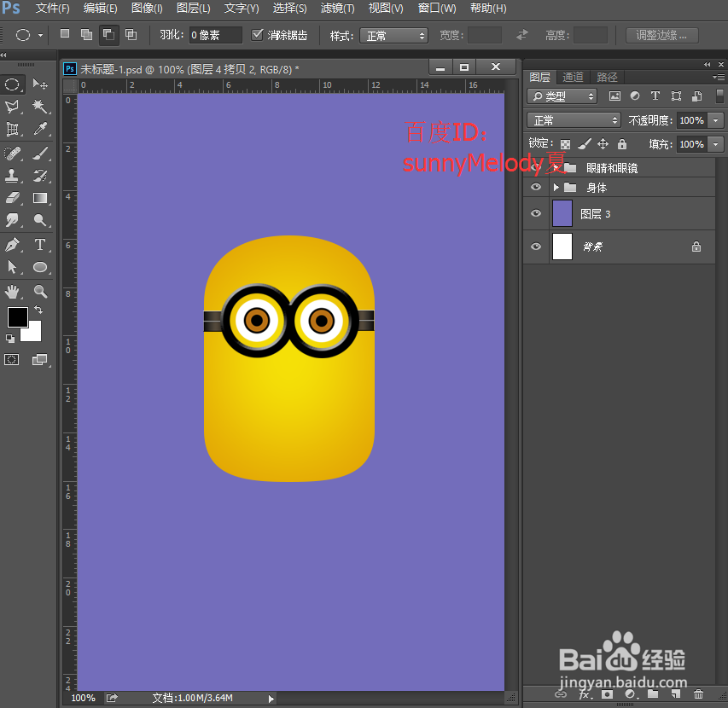Delete layer trash button
728x708 pixels.
coord(698,694)
